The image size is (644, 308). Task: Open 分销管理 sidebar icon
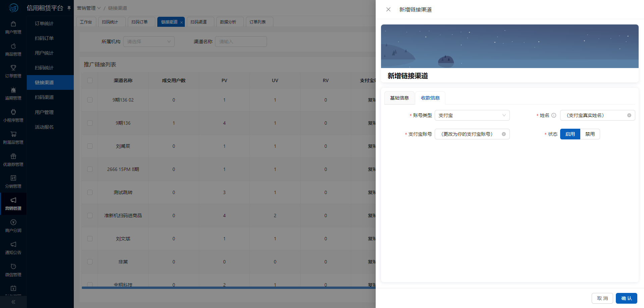pos(13,178)
